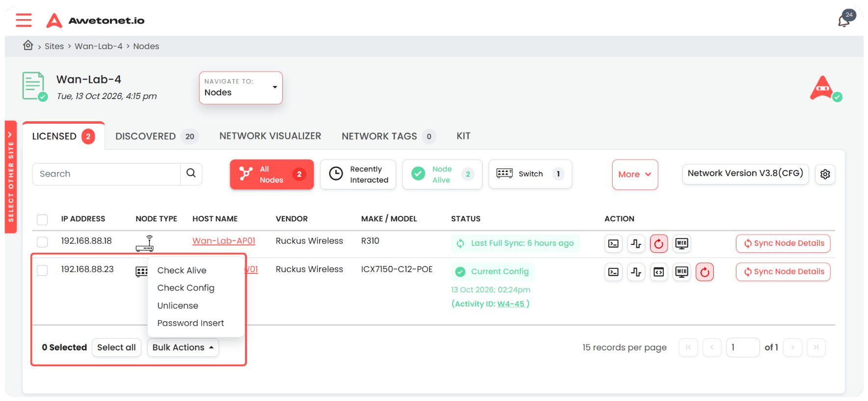
Task: Open the notifications bell
Action: [x=844, y=20]
